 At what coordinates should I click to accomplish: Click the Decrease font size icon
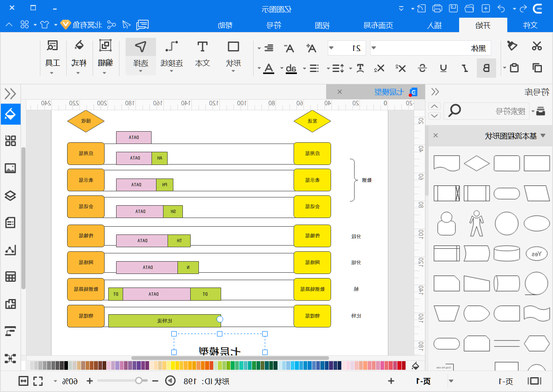(289, 48)
